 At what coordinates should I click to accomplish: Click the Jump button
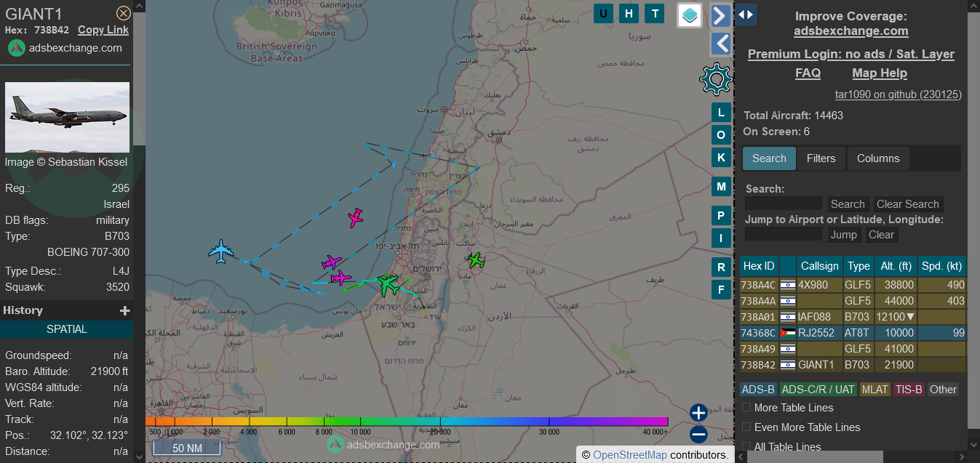click(844, 235)
